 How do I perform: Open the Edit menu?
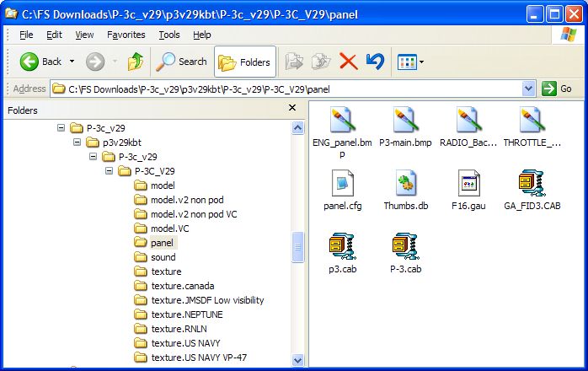54,35
